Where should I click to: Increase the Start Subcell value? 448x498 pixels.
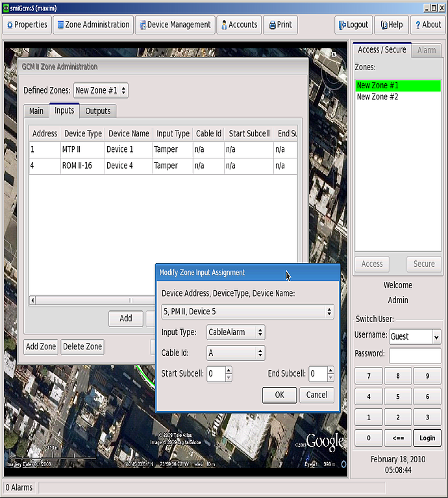(229, 370)
